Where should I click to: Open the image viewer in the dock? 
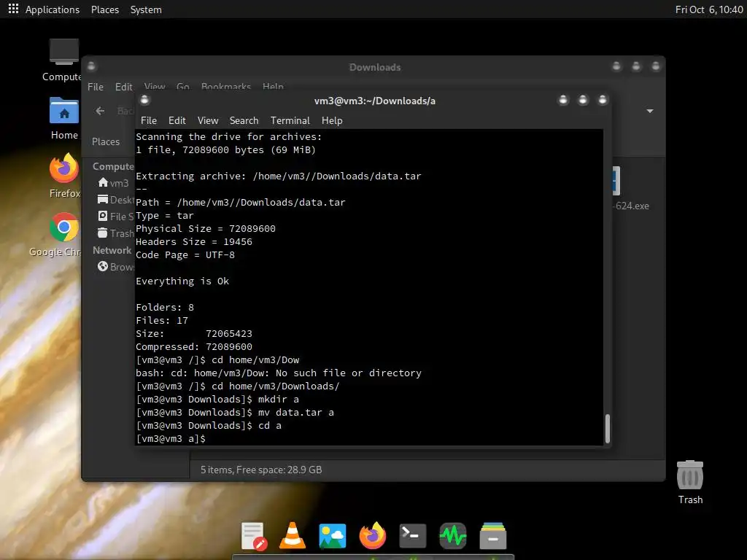pos(332,536)
